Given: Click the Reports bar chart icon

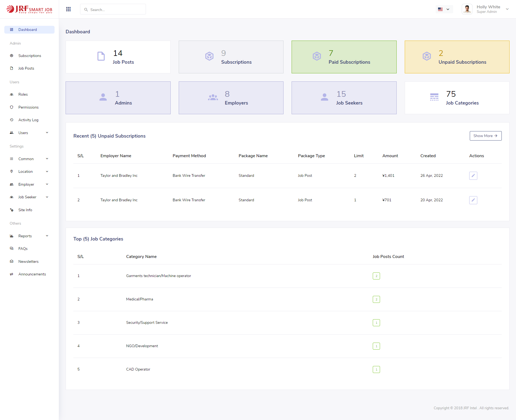Looking at the screenshot, I should click(x=12, y=236).
